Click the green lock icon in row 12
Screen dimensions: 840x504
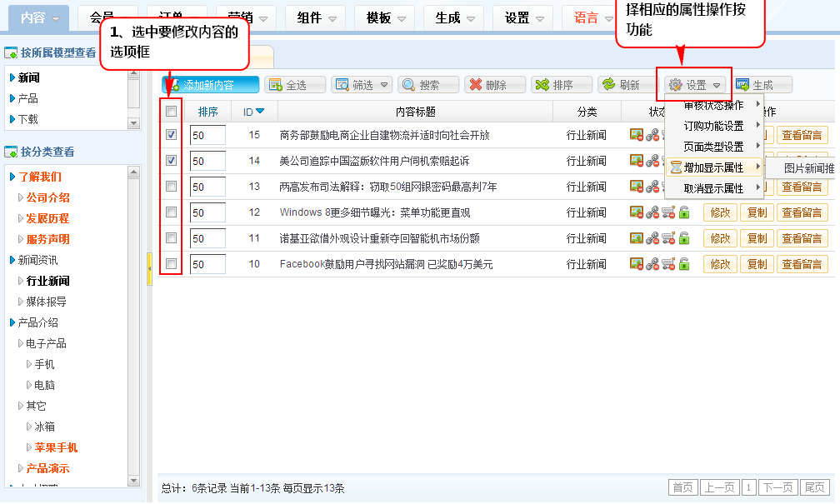(x=684, y=212)
